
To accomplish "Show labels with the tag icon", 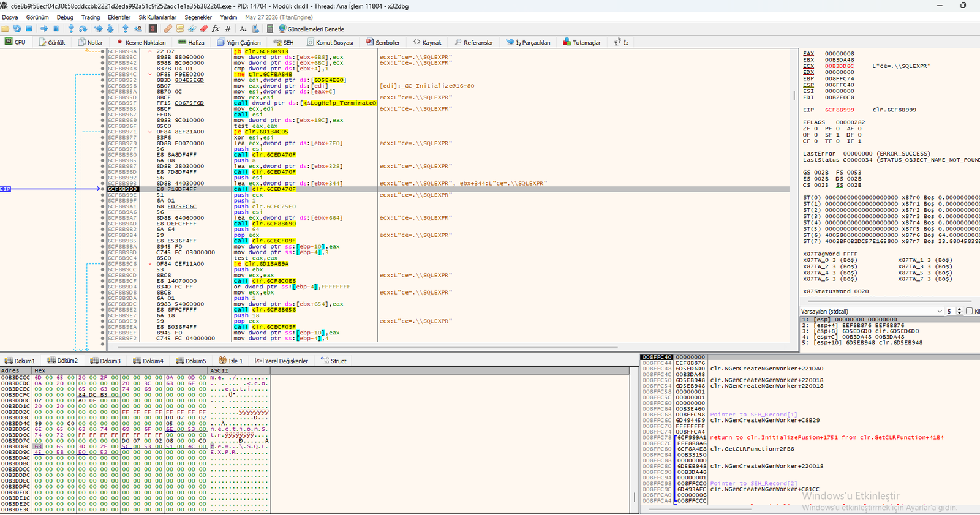I will click(192, 29).
